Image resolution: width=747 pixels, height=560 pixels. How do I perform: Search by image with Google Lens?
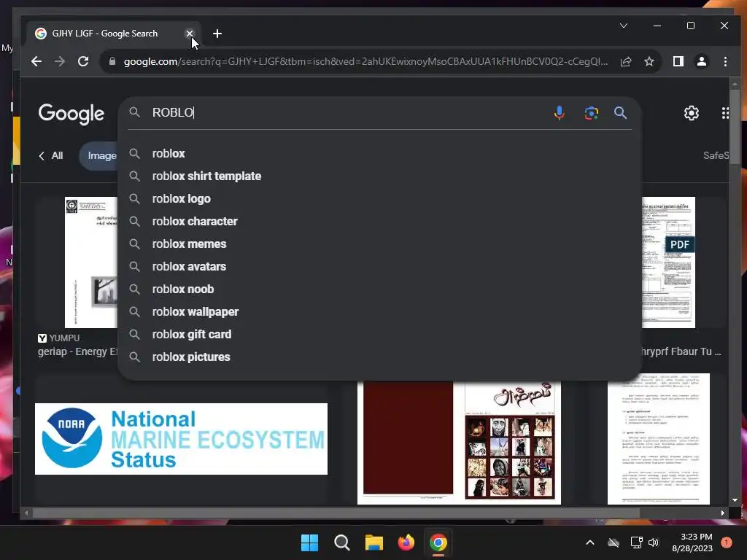[591, 113]
